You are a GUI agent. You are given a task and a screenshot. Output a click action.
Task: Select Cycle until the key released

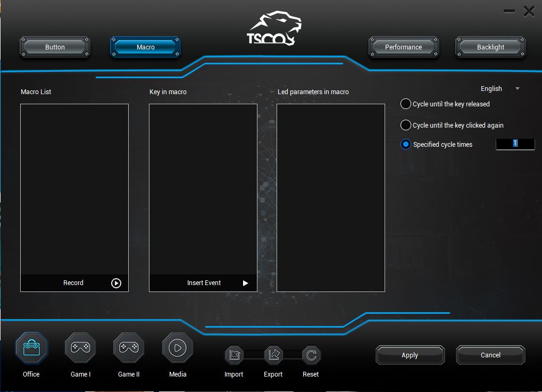406,104
